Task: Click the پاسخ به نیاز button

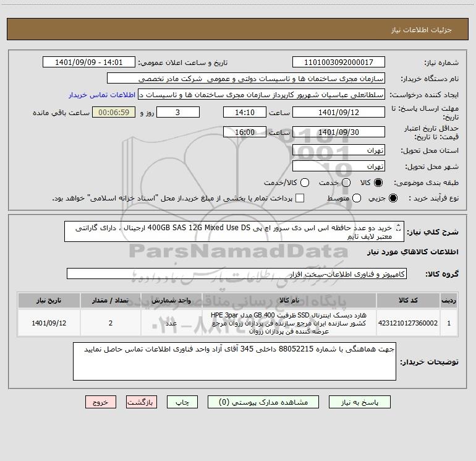Action: [x=359, y=402]
